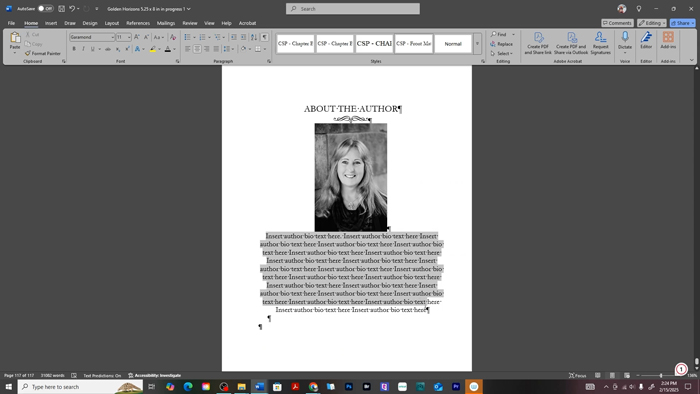Viewport: 700px width, 394px height.
Task: Click Create PDF and Share link
Action: point(538,43)
